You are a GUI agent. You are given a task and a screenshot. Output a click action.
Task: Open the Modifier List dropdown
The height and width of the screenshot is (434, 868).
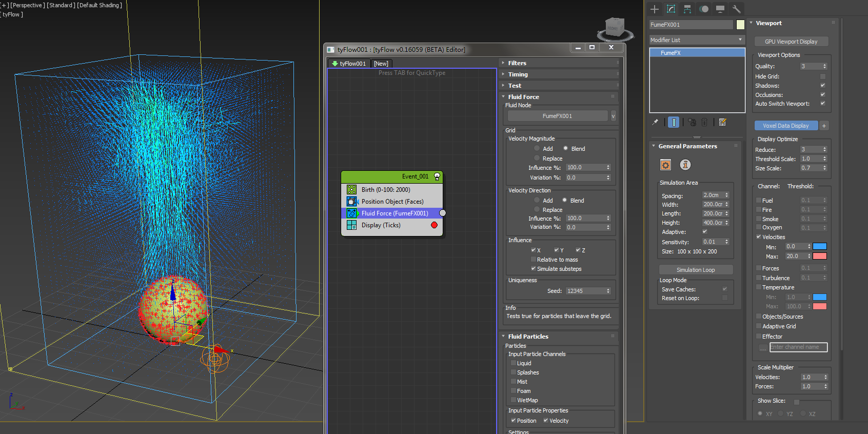697,40
